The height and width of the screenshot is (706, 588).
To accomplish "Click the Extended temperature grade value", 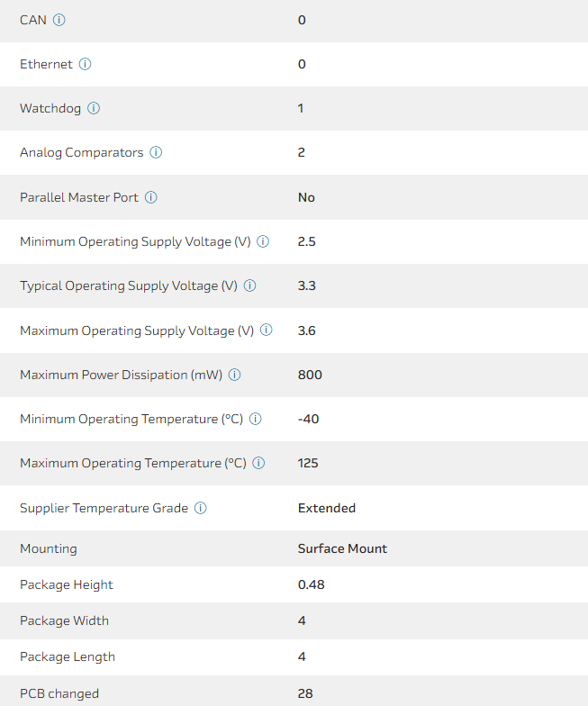I will [x=327, y=508].
